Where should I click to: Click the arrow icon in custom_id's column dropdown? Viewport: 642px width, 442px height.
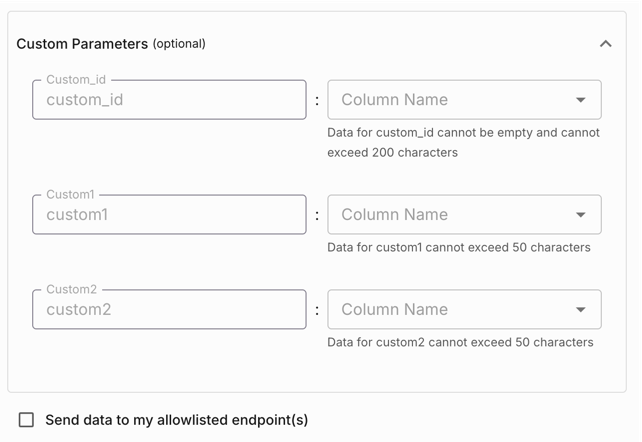pos(581,100)
